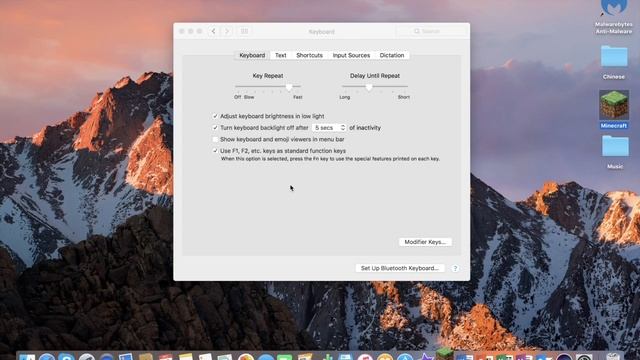
Task: Click the 'Fast' label under Key Repeat
Action: tap(298, 97)
